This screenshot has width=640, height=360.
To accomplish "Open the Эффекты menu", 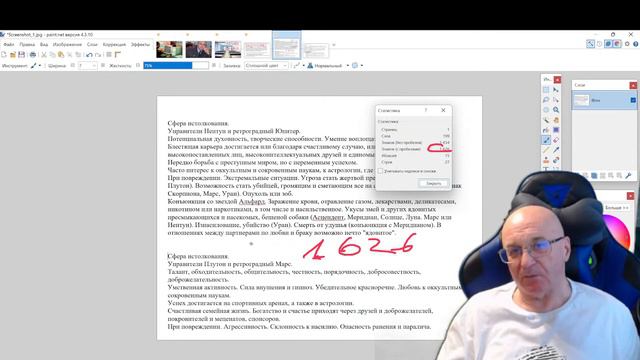I will [140, 44].
